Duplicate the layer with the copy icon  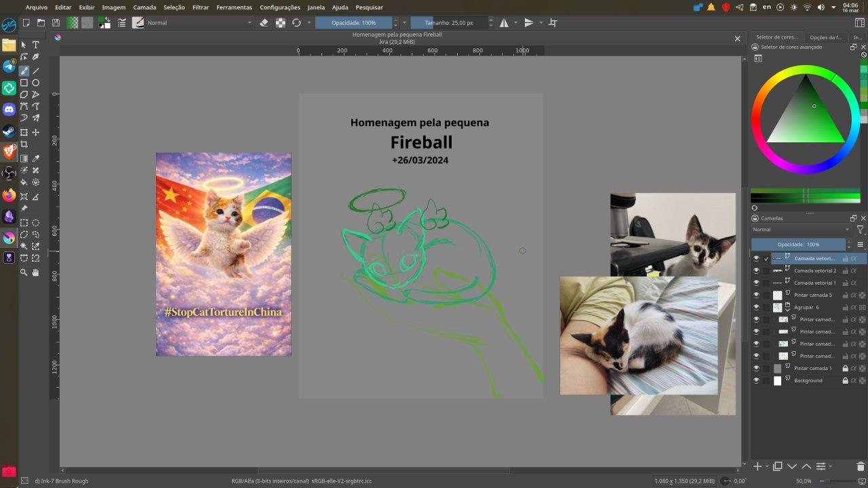(777, 466)
